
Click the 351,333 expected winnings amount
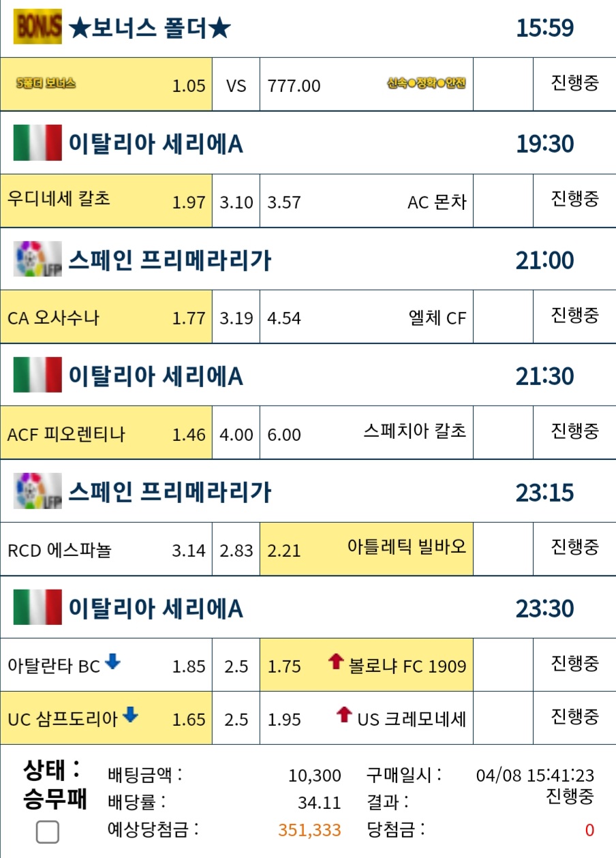(x=309, y=830)
